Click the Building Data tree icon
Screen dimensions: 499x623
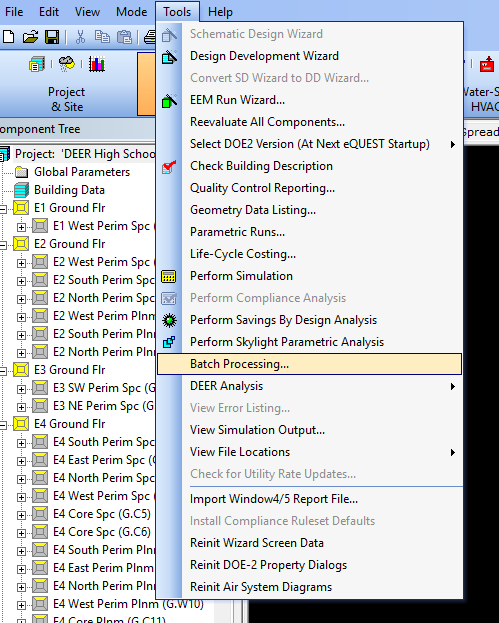[x=21, y=190]
